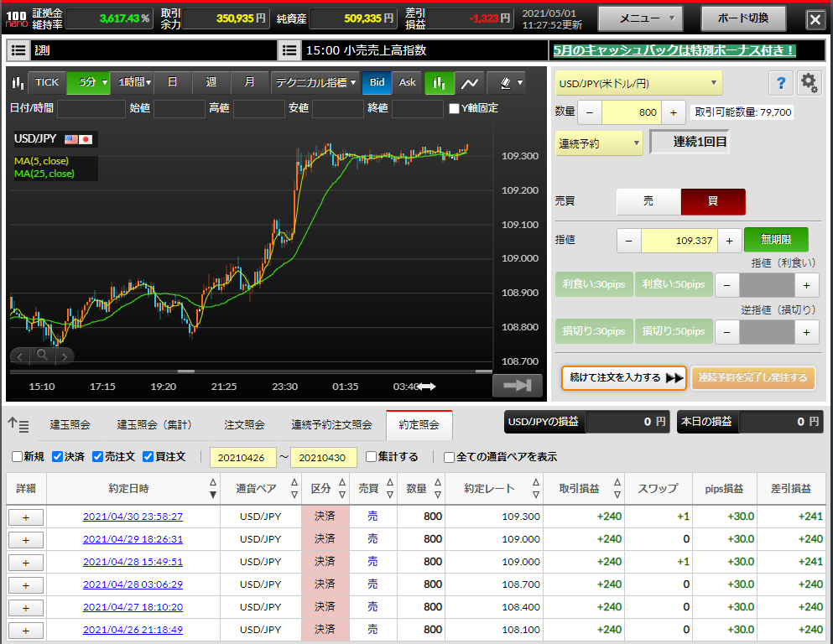Open 1時間 timeframe dropdown
The height and width of the screenshot is (644, 833).
tap(133, 83)
